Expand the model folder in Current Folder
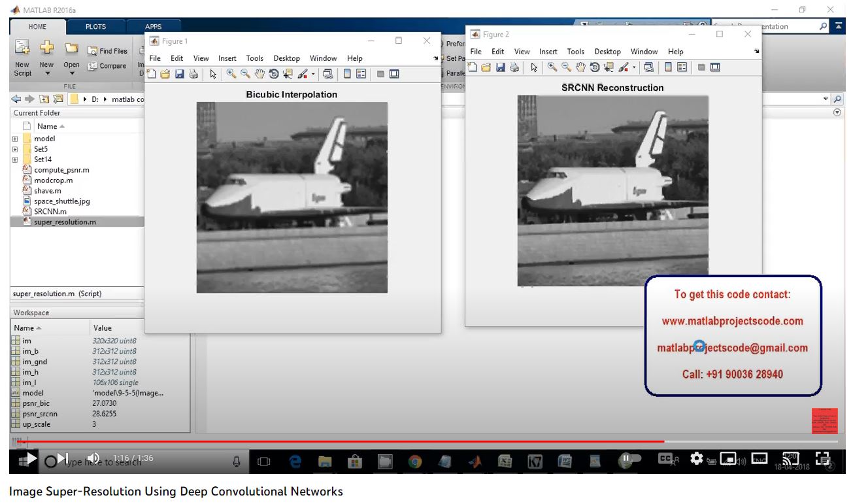Image resolution: width=851 pixels, height=504 pixels. click(15, 139)
